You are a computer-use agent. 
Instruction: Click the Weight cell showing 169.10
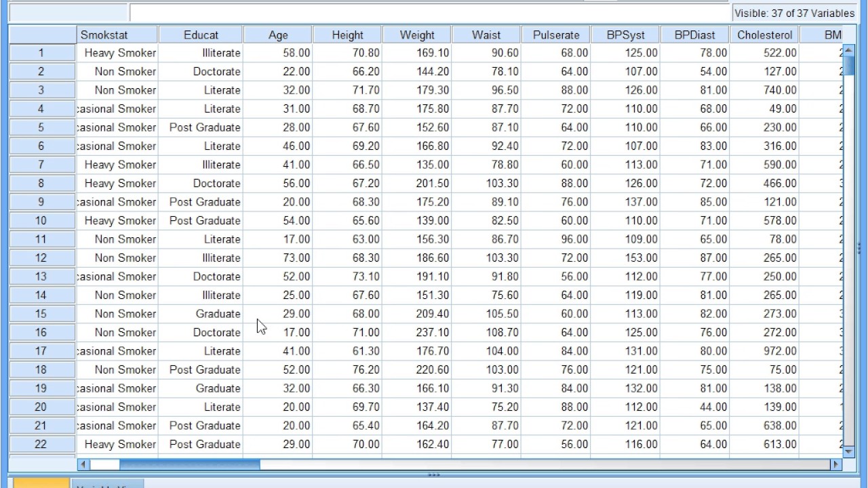(417, 53)
